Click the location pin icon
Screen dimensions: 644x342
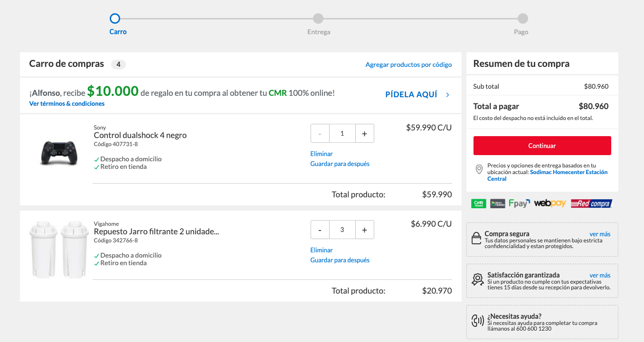click(x=479, y=169)
